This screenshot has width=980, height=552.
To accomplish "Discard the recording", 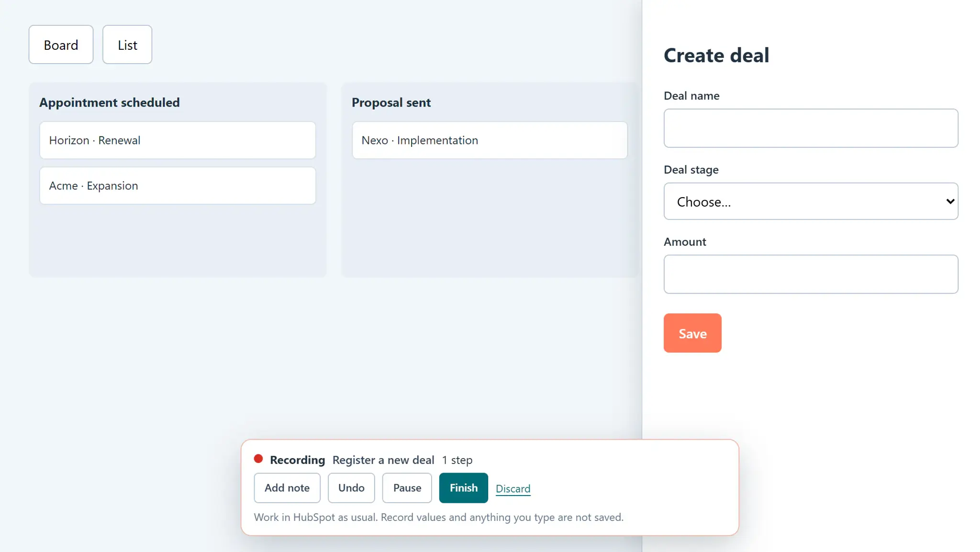I will pos(513,489).
